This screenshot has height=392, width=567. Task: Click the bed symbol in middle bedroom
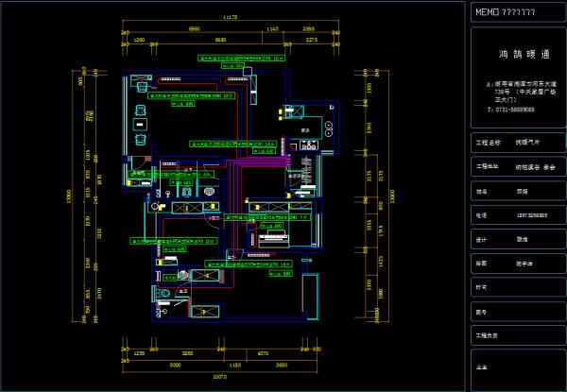click(274, 236)
